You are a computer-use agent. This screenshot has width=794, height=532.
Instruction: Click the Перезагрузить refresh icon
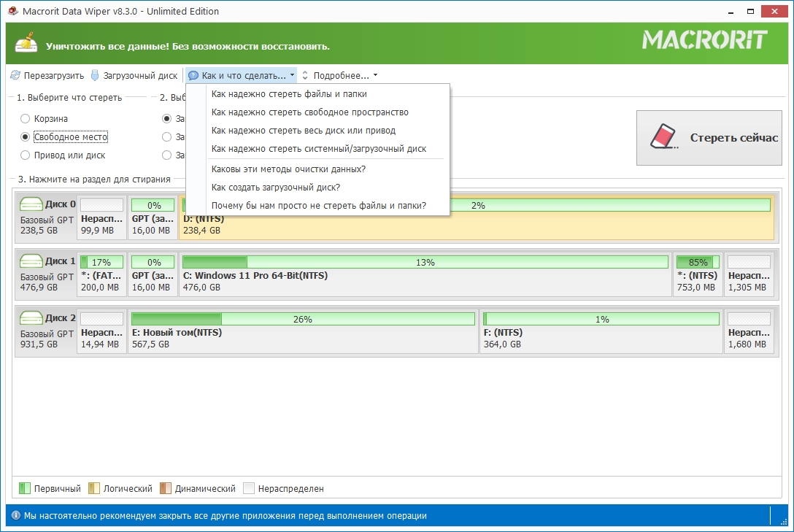[x=16, y=75]
